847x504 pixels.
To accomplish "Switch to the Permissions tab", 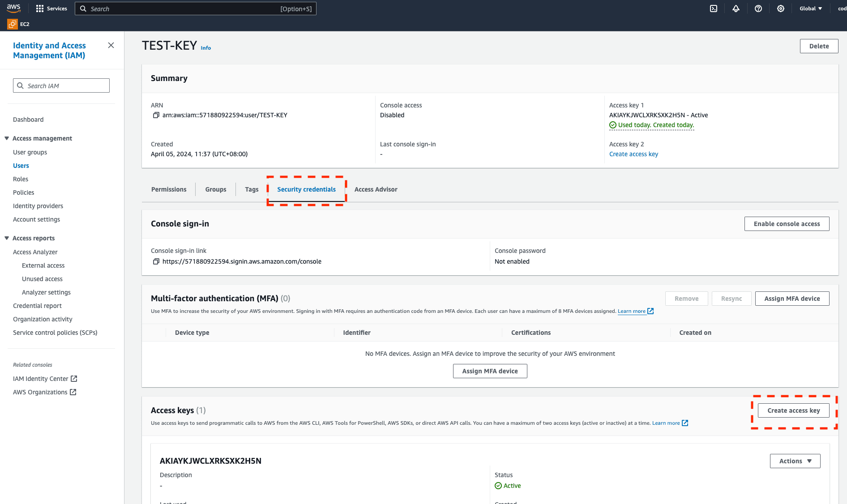I will (169, 189).
